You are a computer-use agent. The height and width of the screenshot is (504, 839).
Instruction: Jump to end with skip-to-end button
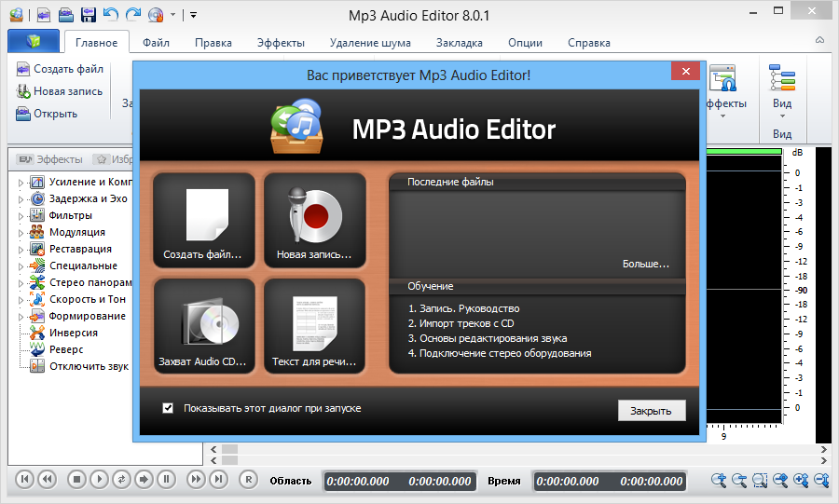coord(218,480)
